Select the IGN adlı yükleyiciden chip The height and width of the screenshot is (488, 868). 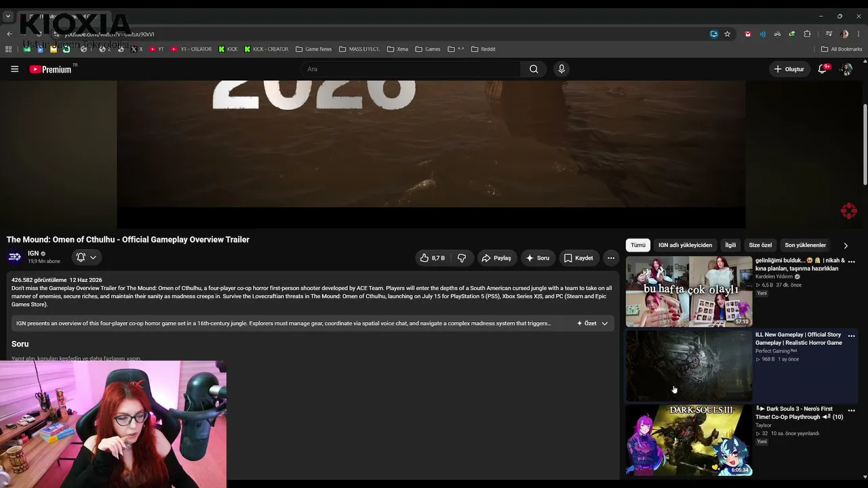[x=685, y=245]
